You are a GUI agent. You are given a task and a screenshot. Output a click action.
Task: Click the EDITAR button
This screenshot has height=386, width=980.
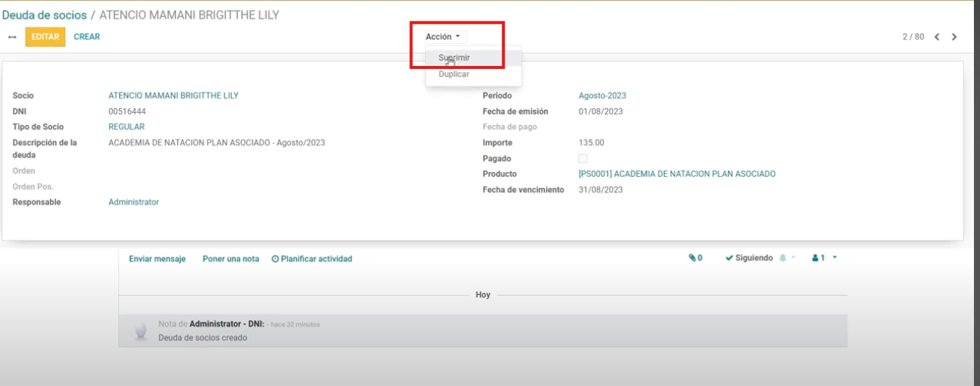coord(45,36)
